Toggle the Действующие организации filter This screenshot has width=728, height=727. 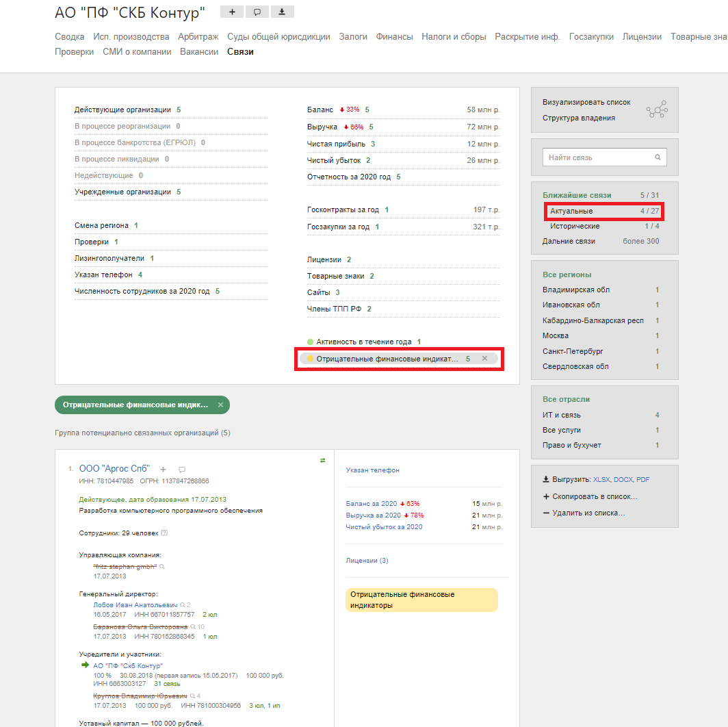122,110
